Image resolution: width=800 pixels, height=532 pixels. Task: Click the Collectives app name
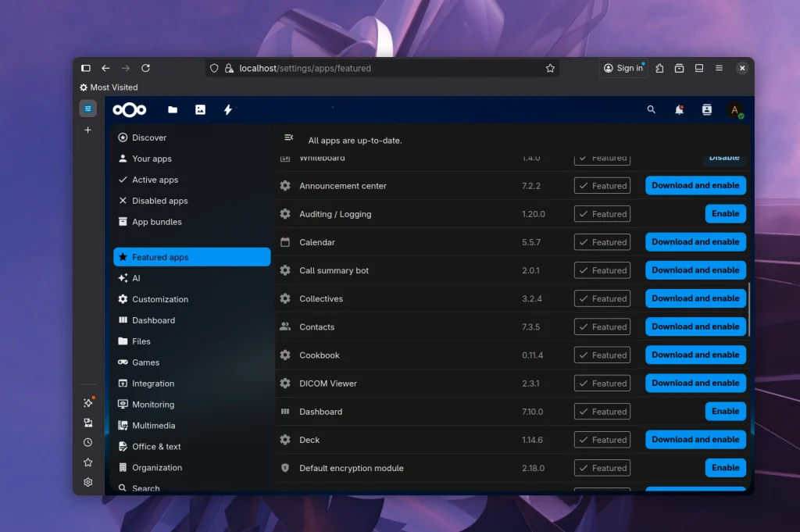[321, 299]
